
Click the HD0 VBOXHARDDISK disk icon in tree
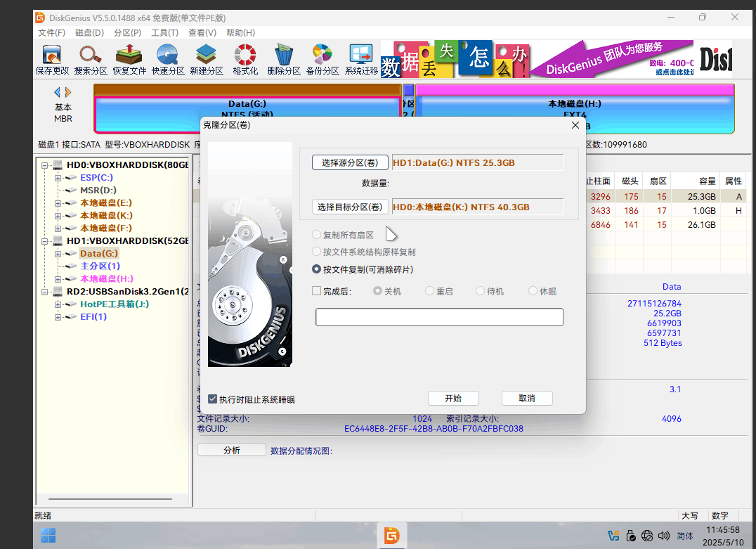(x=58, y=165)
